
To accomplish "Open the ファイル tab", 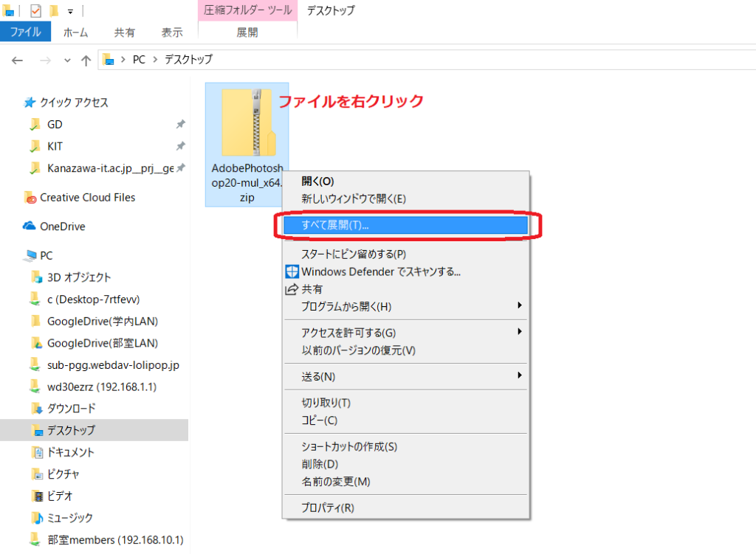I will pyautogui.click(x=25, y=32).
